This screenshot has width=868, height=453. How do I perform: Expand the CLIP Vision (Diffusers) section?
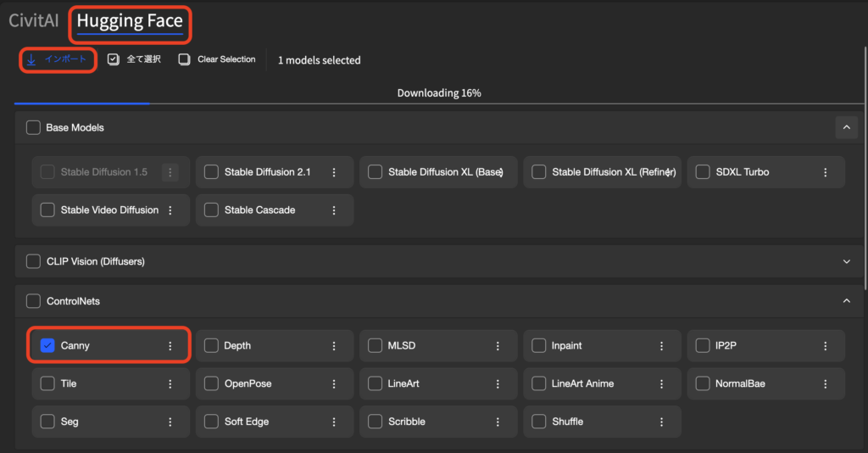846,262
